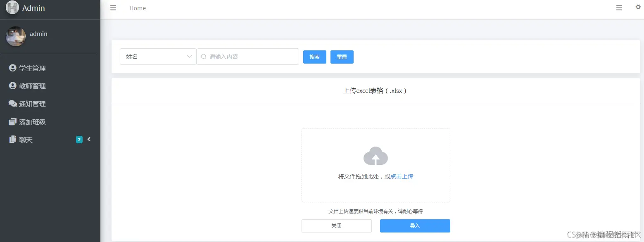This screenshot has height=242, width=644.
Task: Click the Admin brand title
Action: [x=34, y=8]
